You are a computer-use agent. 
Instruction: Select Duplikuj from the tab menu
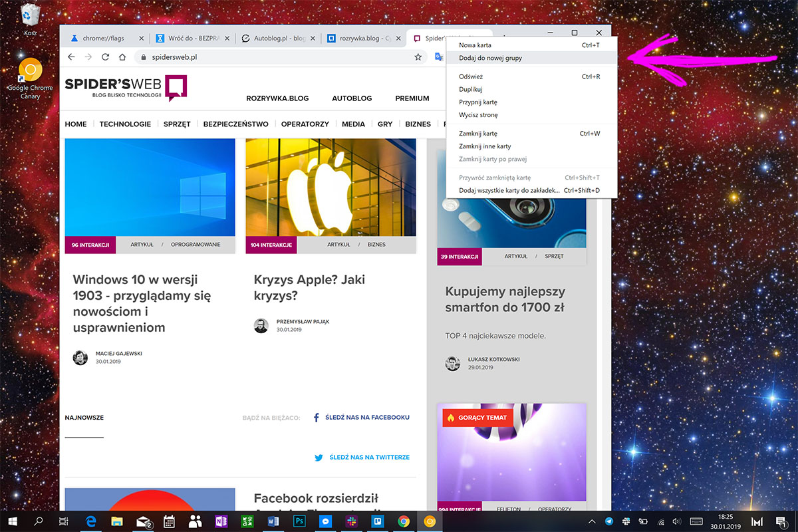(532, 89)
